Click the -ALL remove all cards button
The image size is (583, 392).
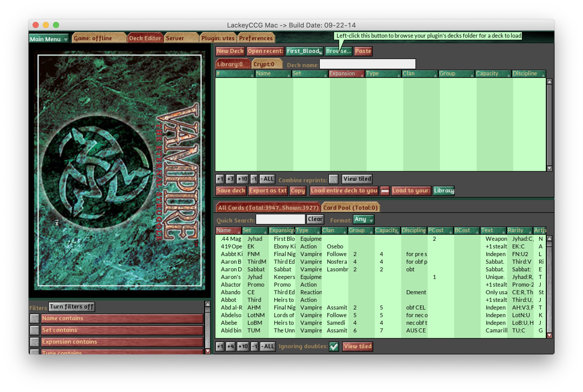(x=266, y=179)
